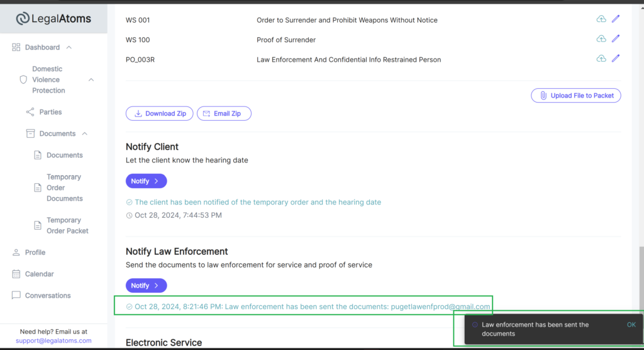Click Notify under Notify Law Enforcement
The width and height of the screenshot is (644, 350).
click(146, 285)
